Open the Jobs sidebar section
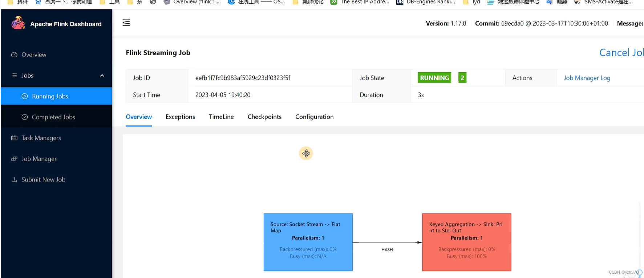 point(56,75)
